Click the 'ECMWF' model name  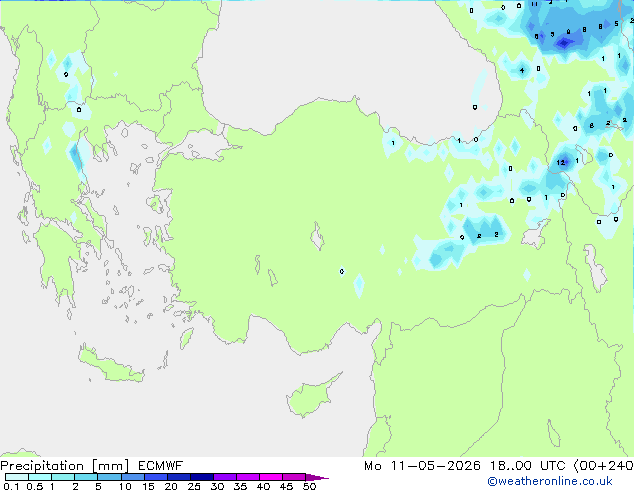tap(161, 466)
